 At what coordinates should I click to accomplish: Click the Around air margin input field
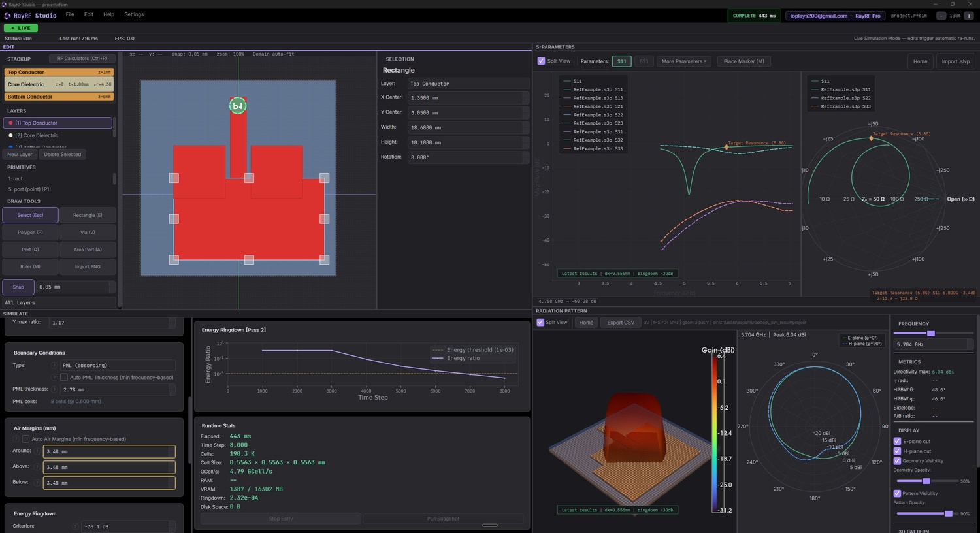pos(109,451)
